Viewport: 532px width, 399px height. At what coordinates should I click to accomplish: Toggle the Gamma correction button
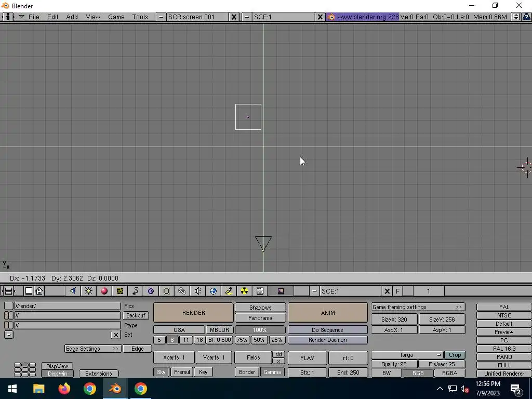(272, 372)
